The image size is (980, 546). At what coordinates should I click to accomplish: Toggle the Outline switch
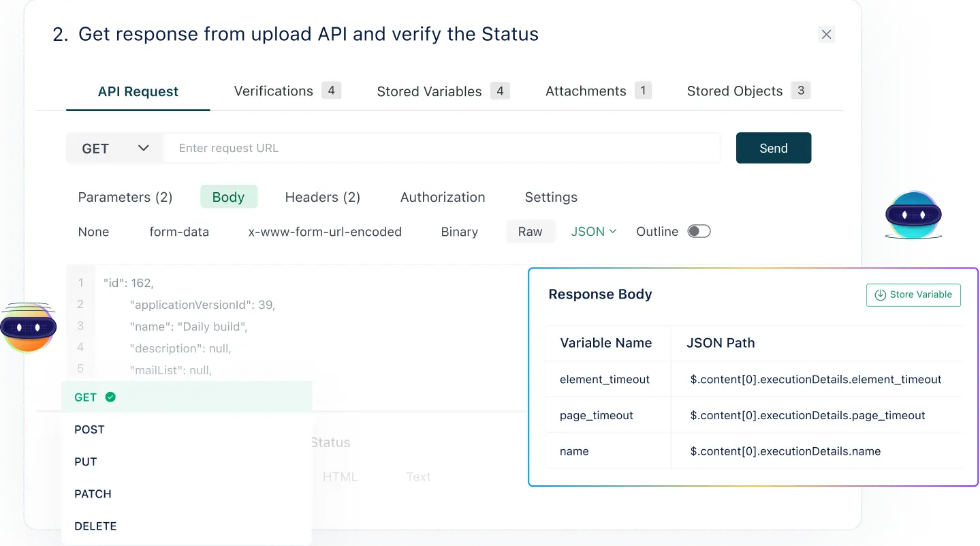[x=699, y=231]
